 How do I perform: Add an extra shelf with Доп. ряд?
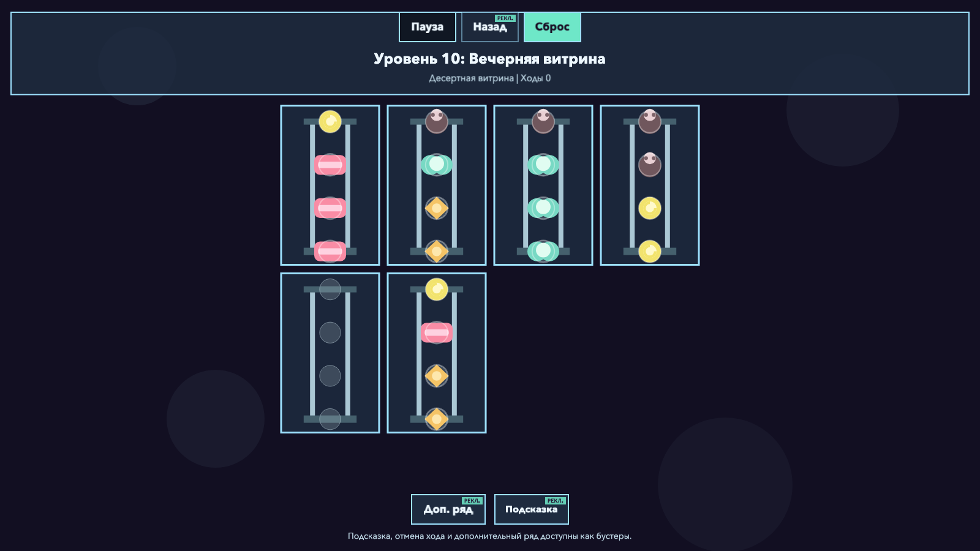(448, 509)
